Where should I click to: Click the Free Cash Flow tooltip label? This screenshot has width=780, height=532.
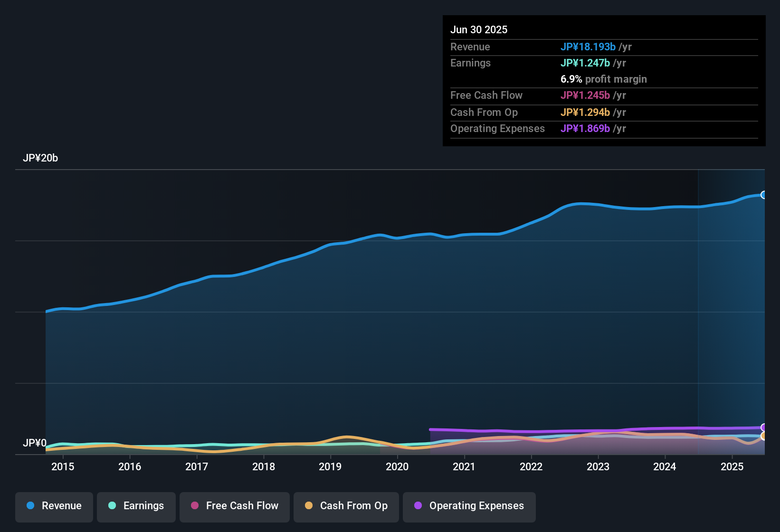pyautogui.click(x=486, y=95)
